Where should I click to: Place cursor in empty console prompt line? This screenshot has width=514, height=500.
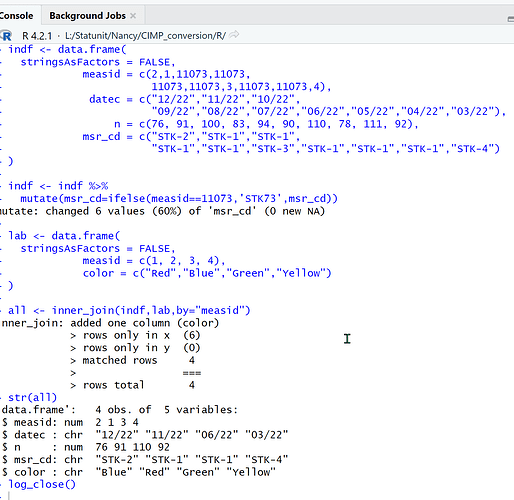pos(133,496)
